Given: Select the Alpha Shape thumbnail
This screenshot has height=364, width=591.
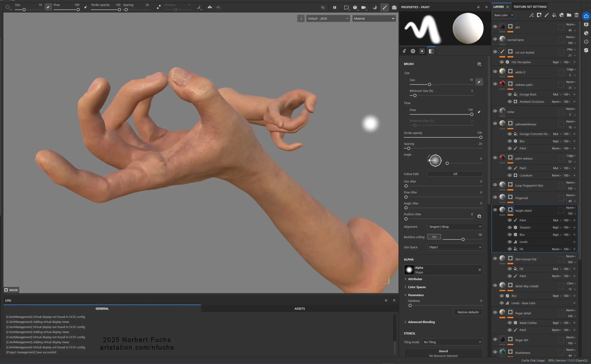Looking at the screenshot, I should pos(409,270).
